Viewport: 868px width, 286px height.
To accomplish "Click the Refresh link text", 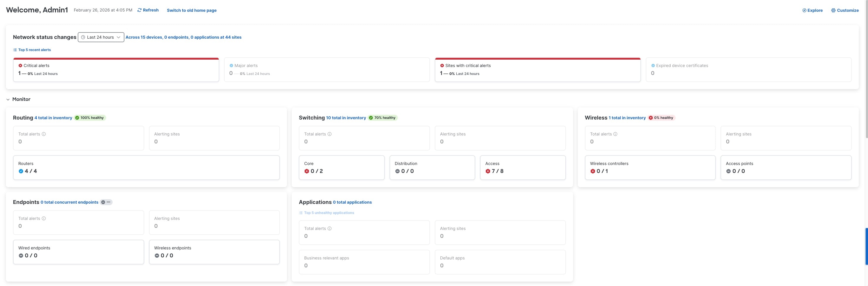I will pyautogui.click(x=151, y=10).
